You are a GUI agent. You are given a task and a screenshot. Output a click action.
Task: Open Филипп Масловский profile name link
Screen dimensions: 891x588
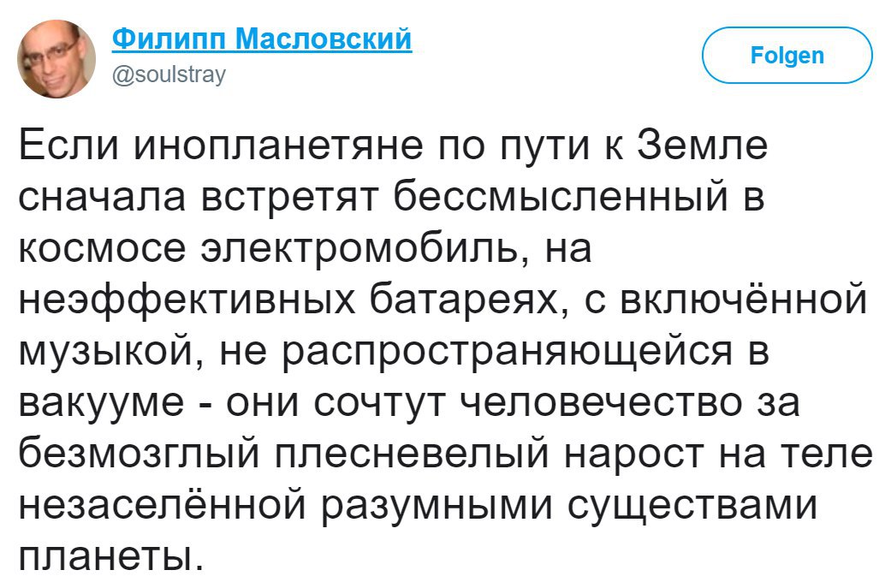(262, 39)
